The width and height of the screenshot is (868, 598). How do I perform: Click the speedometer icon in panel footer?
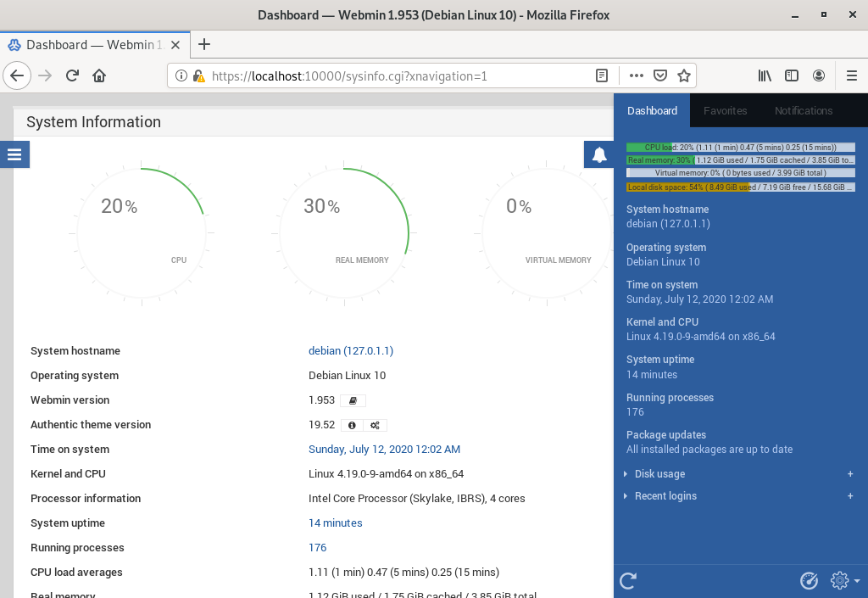[809, 581]
